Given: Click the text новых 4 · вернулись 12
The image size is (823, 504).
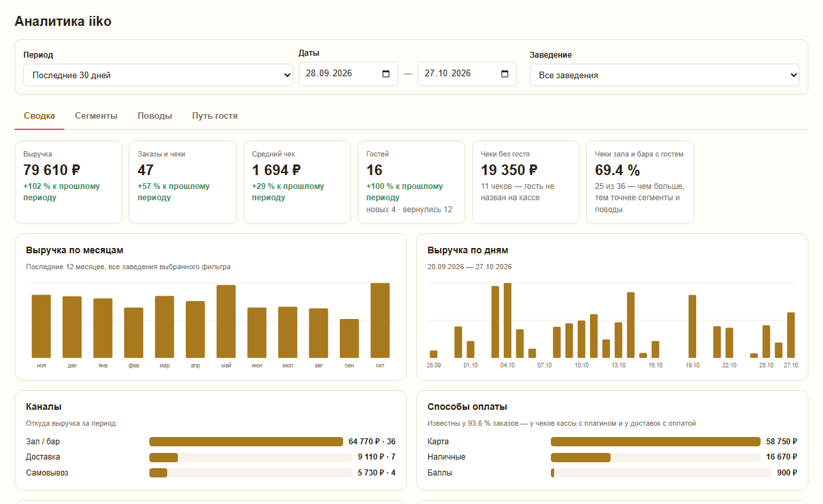Looking at the screenshot, I should click(x=410, y=210).
